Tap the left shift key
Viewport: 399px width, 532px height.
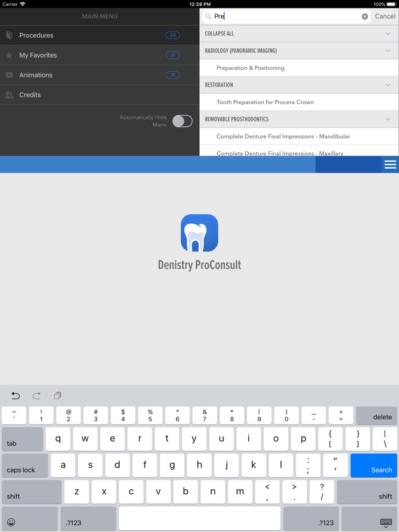32,492
